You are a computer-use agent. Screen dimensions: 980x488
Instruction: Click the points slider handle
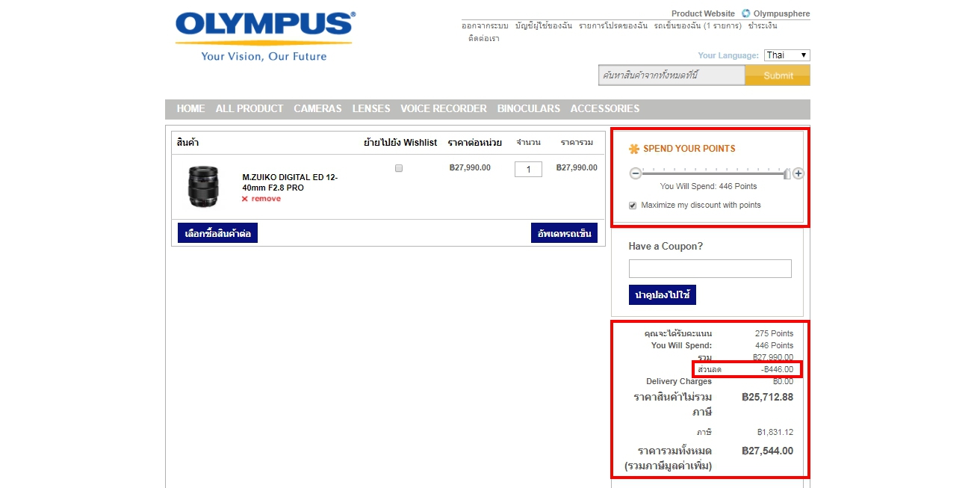point(787,173)
